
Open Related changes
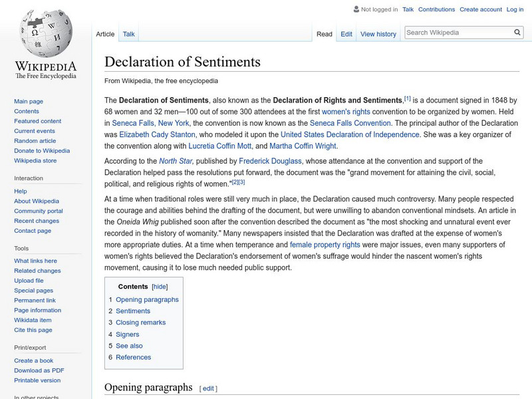[37, 271]
